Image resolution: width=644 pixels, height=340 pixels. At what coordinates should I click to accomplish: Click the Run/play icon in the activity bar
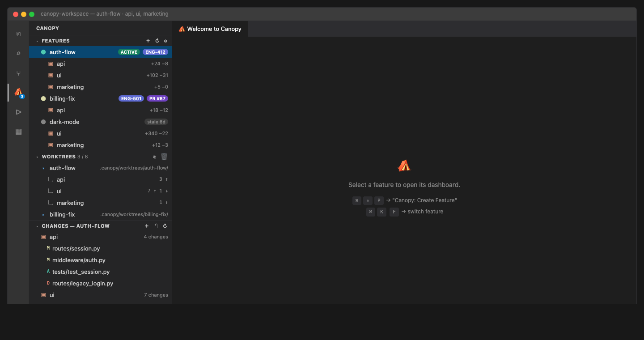coord(18,112)
